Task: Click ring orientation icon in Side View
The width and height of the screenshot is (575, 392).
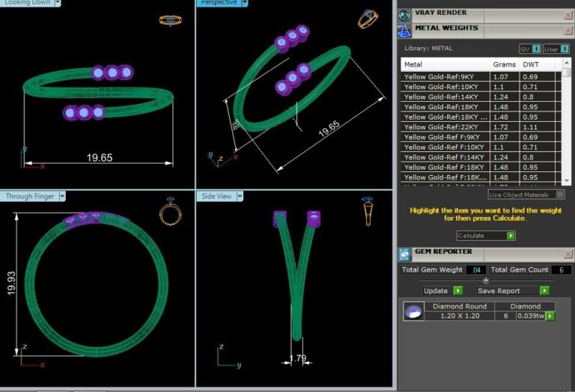Action: click(368, 212)
